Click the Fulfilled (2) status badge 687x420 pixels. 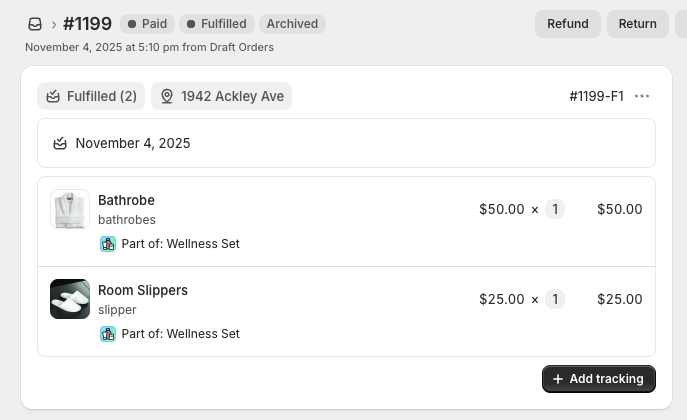tap(91, 96)
